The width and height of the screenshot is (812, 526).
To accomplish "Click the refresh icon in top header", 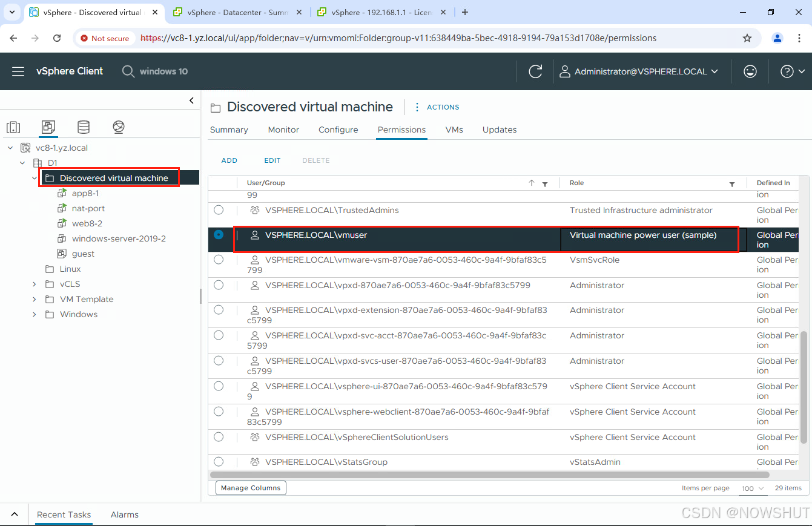I will (x=535, y=71).
